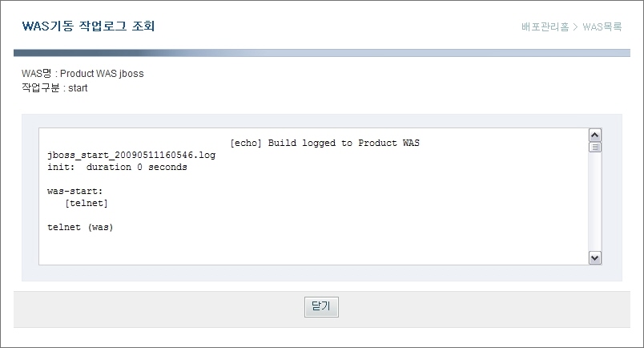This screenshot has height=348, width=644.
Task: Click the empty scrollbar track below the thumb
Action: [x=594, y=200]
